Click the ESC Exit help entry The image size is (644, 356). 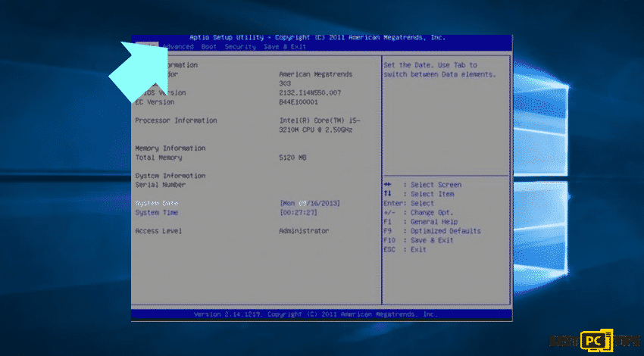pos(405,250)
